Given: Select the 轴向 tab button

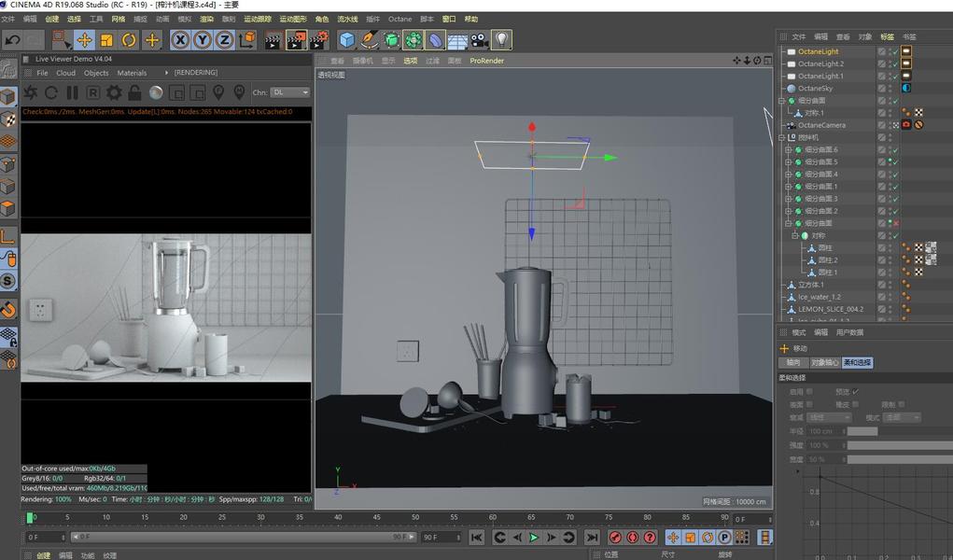Looking at the screenshot, I should 793,362.
